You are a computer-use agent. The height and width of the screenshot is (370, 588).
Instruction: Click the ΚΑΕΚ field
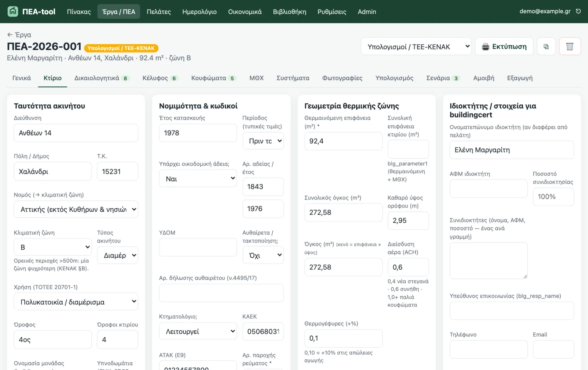coord(263,331)
